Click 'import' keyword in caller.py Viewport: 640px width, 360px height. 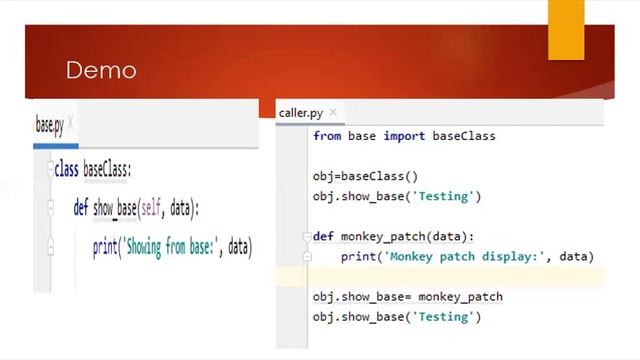404,136
